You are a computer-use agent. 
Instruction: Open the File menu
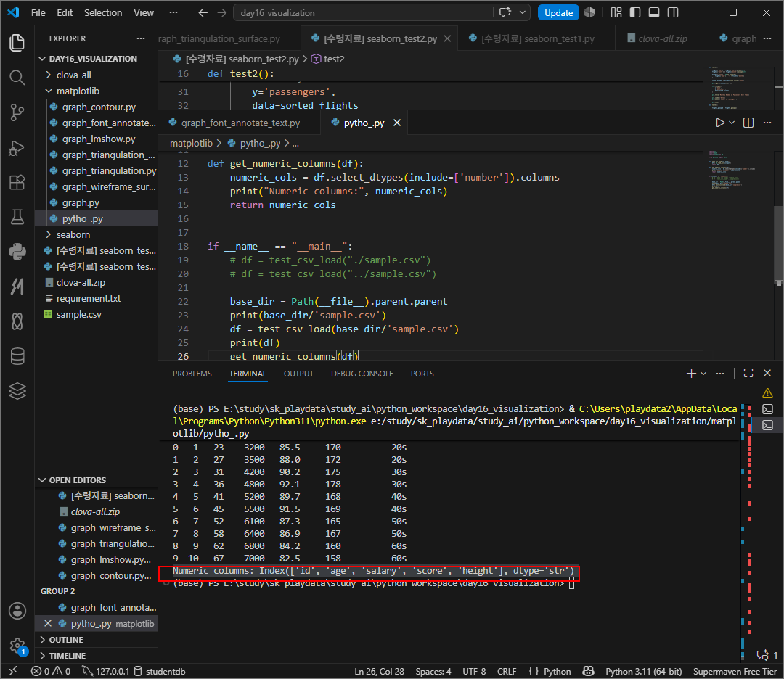click(x=38, y=12)
